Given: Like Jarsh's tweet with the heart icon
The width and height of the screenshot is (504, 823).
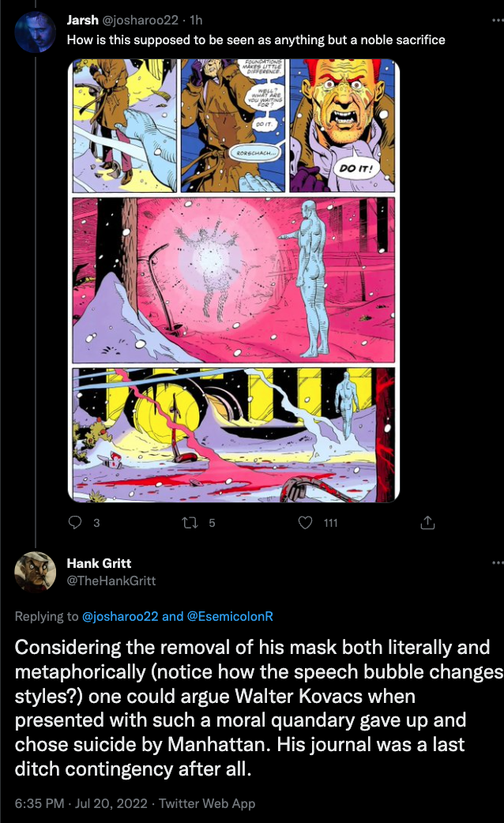Looking at the screenshot, I should [x=306, y=522].
